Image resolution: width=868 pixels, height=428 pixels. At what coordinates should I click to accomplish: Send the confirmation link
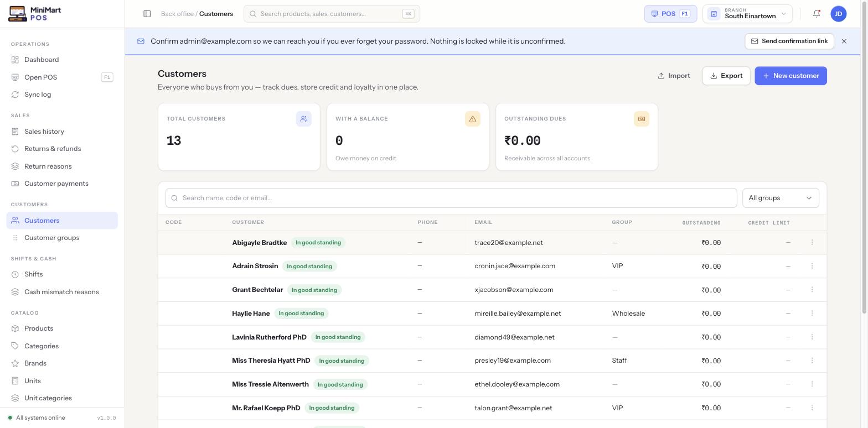coord(789,41)
